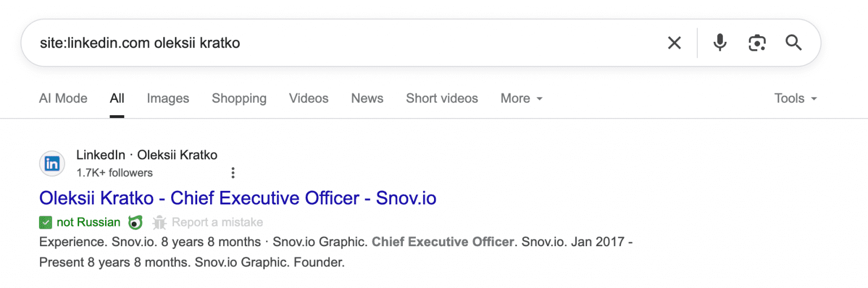The height and width of the screenshot is (288, 868).
Task: Open Oleksii Kratko Chief Executive Officer link
Action: (x=237, y=198)
